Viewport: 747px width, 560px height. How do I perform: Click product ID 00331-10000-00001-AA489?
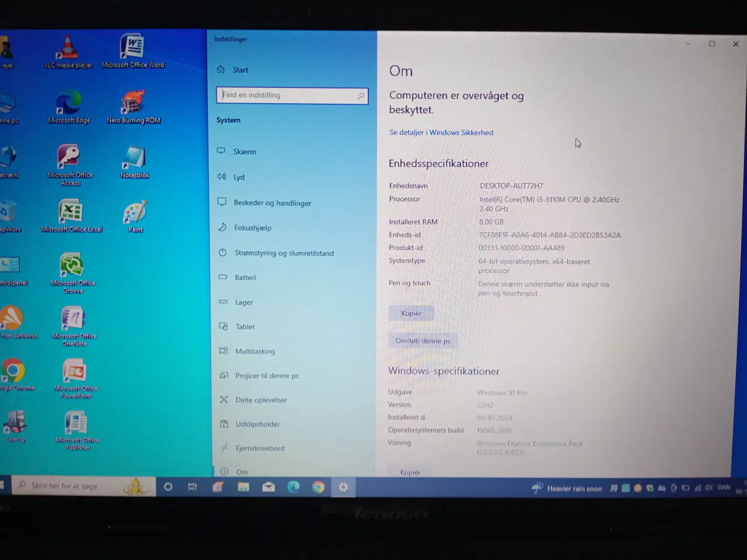[x=522, y=248]
